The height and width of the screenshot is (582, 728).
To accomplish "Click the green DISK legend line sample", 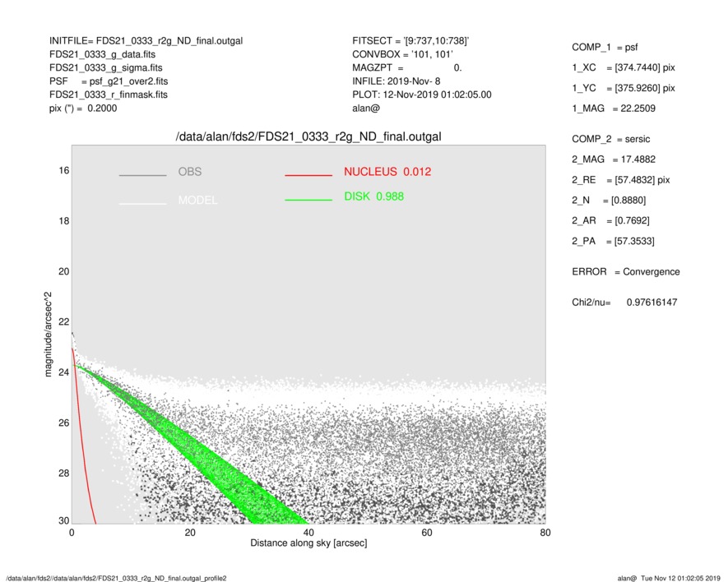I will (308, 200).
